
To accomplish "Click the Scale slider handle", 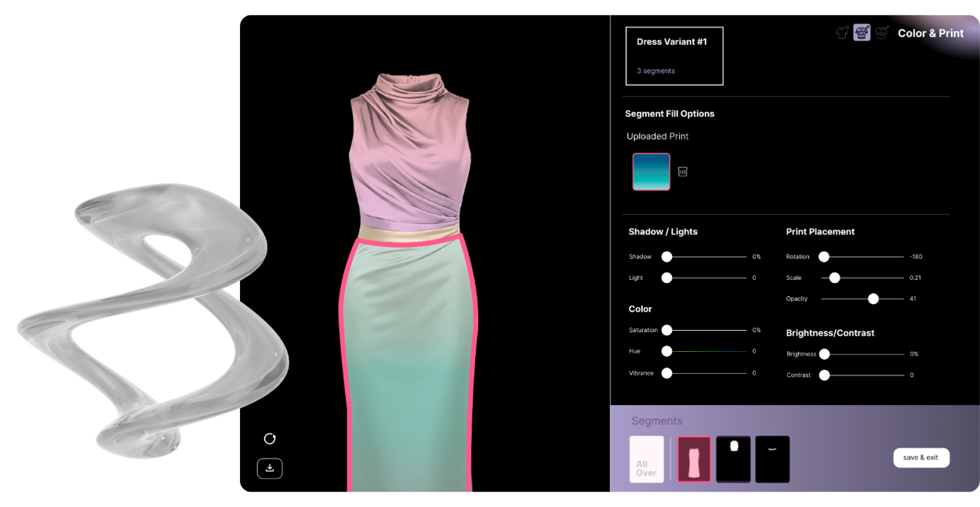I will (835, 277).
